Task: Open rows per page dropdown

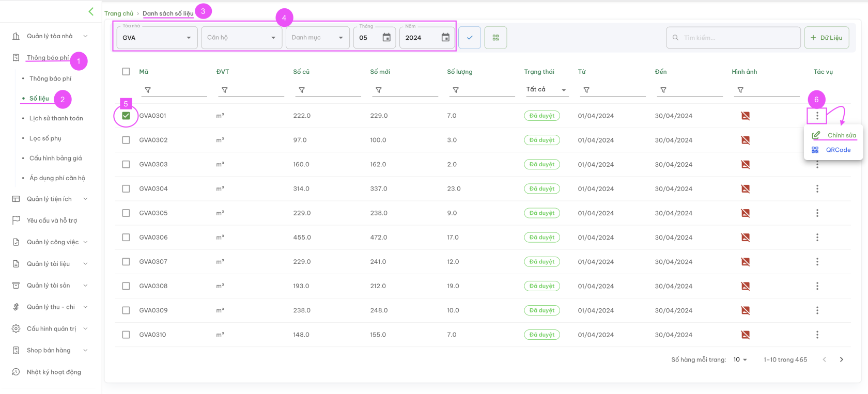Action: click(x=740, y=359)
